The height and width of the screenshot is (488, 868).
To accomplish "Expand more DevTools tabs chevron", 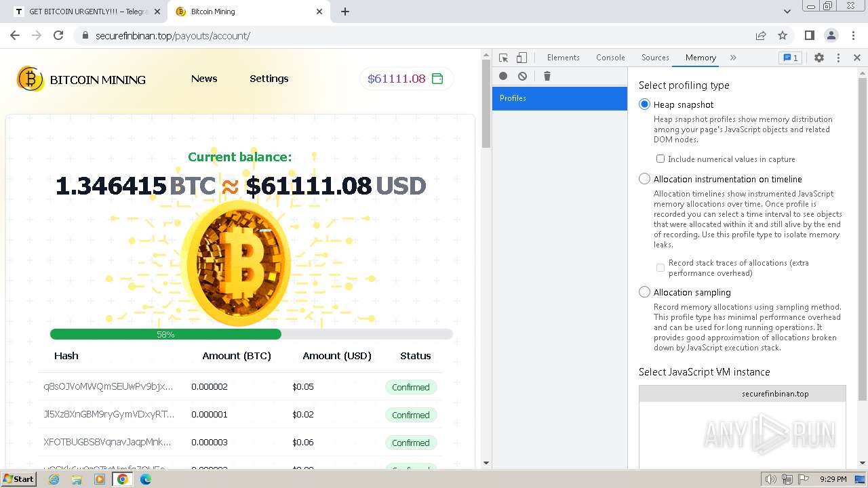I will coord(733,58).
